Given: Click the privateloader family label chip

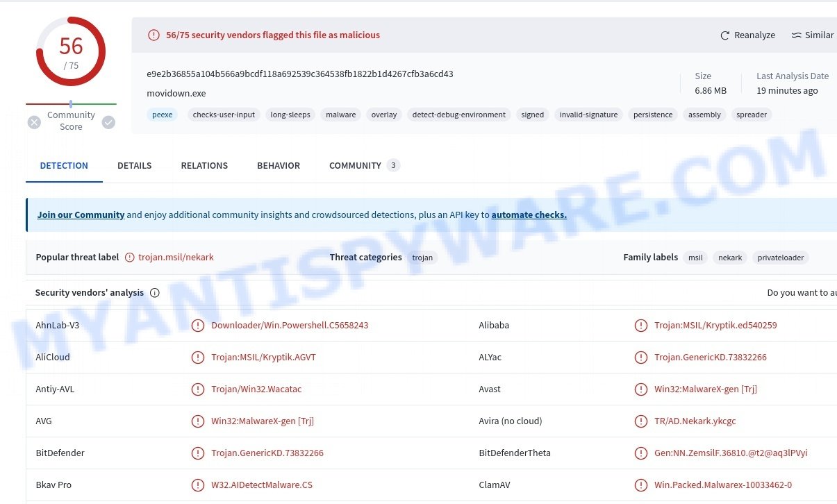Looking at the screenshot, I should (x=781, y=258).
